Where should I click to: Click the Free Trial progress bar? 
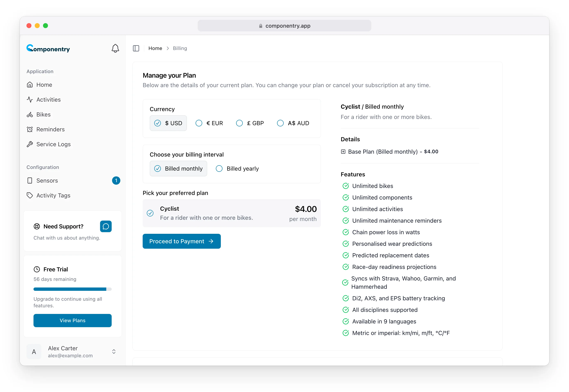[73, 289]
